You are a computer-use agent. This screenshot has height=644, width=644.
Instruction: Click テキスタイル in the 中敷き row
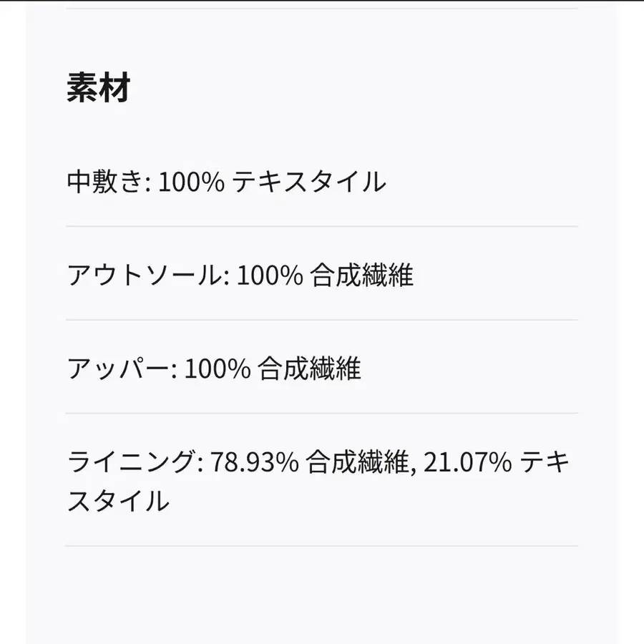[309, 182]
